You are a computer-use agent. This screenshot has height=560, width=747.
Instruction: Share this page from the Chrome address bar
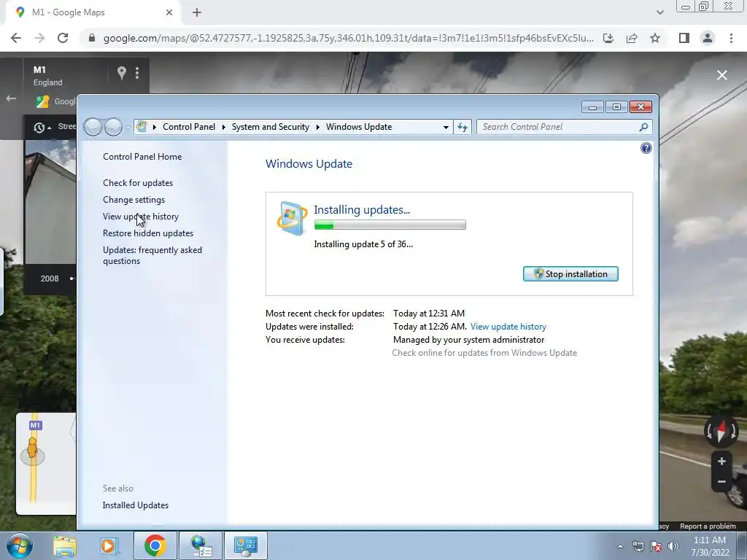click(632, 38)
